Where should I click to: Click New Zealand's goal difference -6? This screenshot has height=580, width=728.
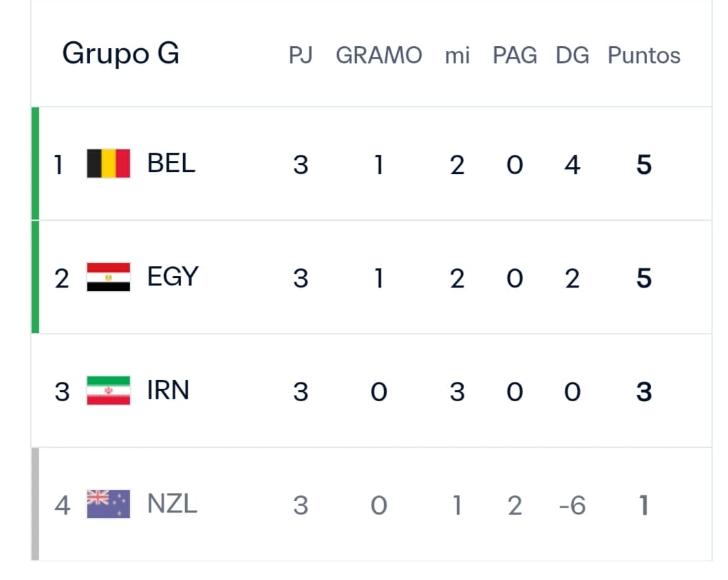coord(572,505)
